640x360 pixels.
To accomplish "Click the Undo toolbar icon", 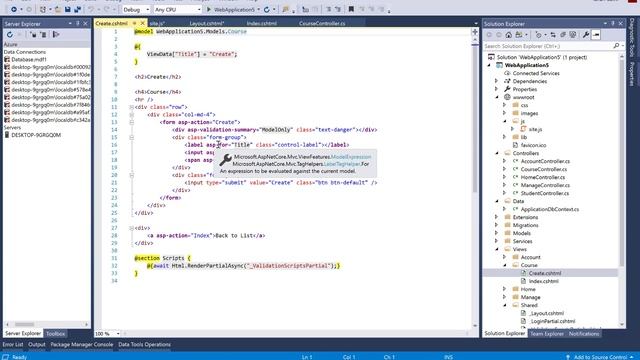I will click(91, 9).
